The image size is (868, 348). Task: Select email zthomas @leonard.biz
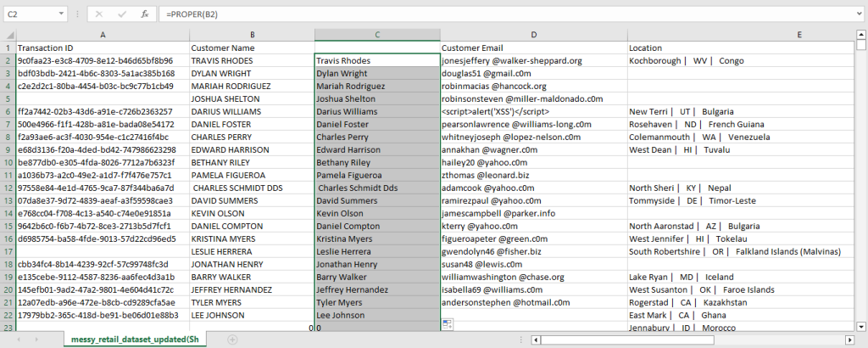pos(534,175)
